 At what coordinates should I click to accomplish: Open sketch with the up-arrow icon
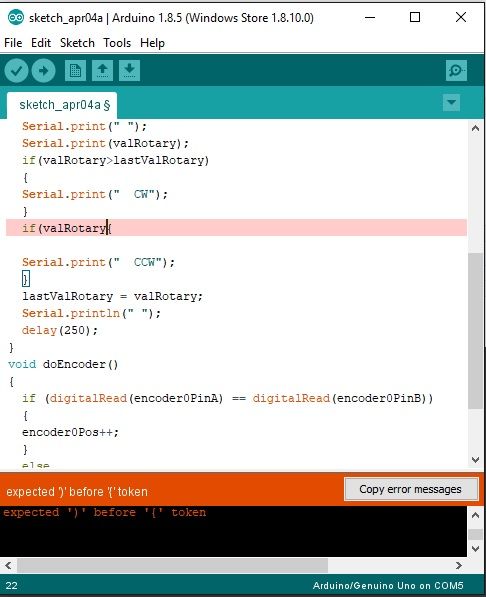click(x=102, y=70)
